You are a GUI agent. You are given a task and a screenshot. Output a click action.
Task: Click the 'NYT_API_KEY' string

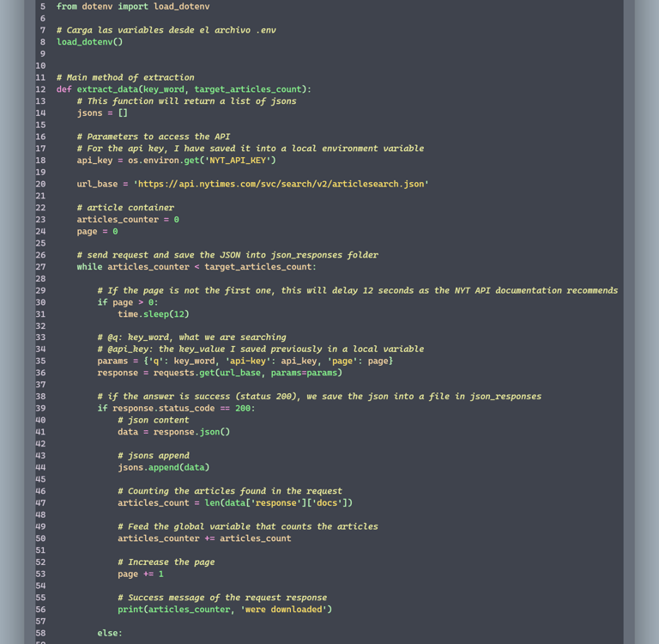click(242, 160)
